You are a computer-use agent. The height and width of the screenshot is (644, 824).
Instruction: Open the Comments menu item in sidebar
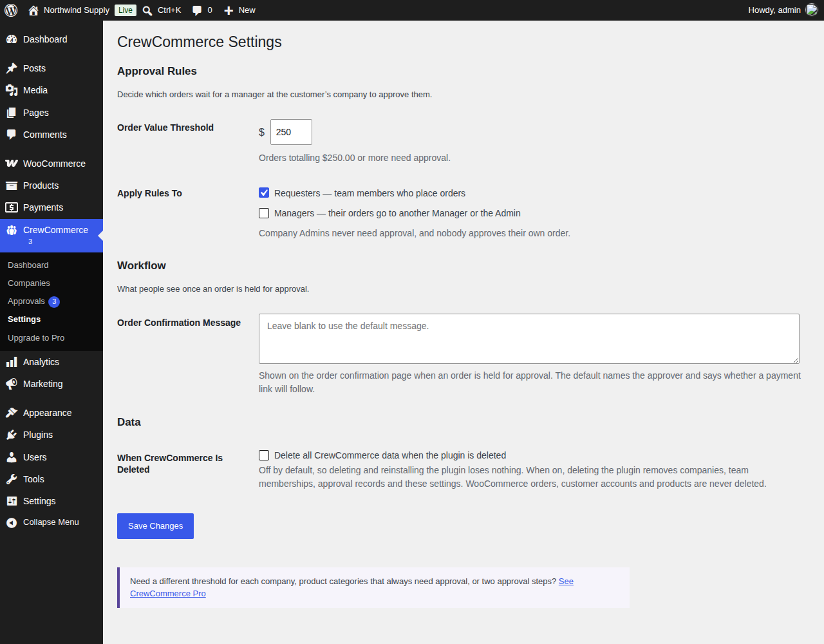(x=51, y=135)
